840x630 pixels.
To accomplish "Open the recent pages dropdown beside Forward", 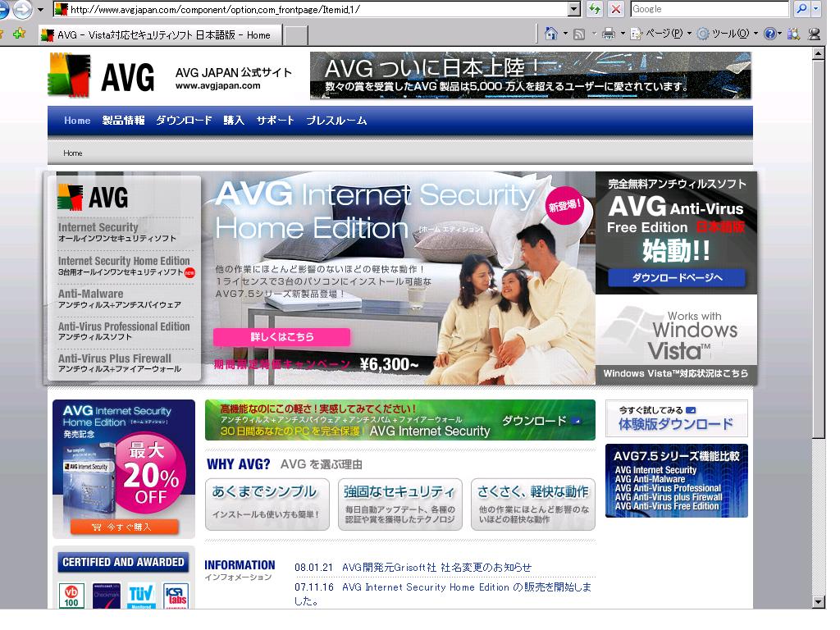I will click(40, 9).
